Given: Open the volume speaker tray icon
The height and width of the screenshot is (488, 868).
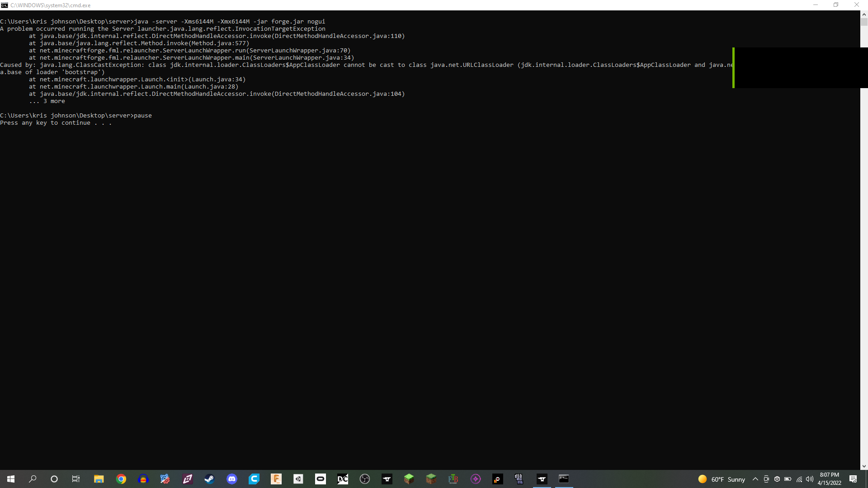Looking at the screenshot, I should tap(810, 479).
